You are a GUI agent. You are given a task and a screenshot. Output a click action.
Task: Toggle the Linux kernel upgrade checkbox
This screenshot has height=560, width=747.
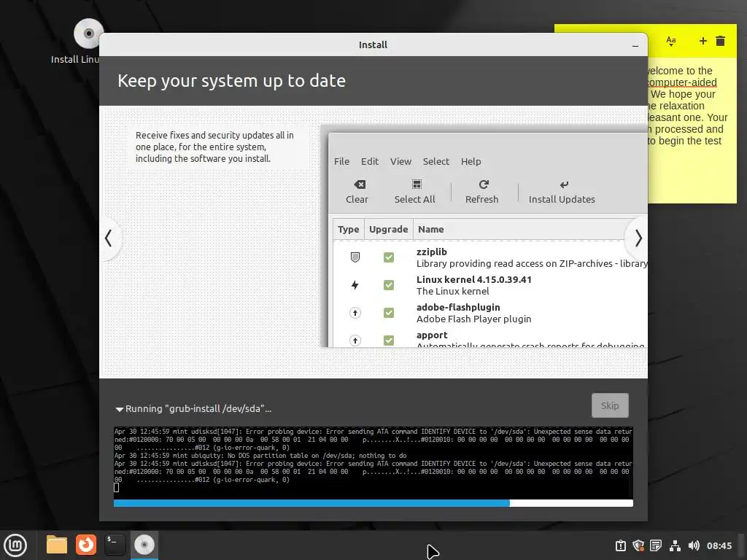point(389,285)
